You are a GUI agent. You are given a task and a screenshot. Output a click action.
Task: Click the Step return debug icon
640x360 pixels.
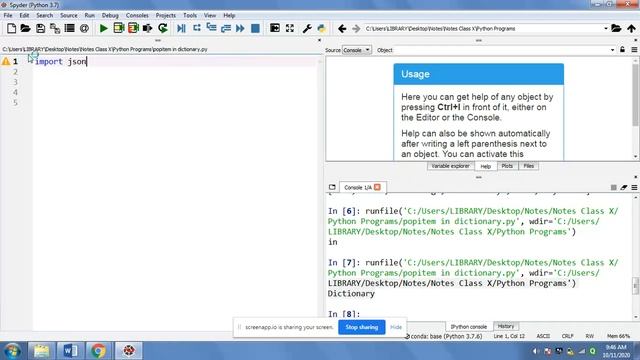click(226, 28)
